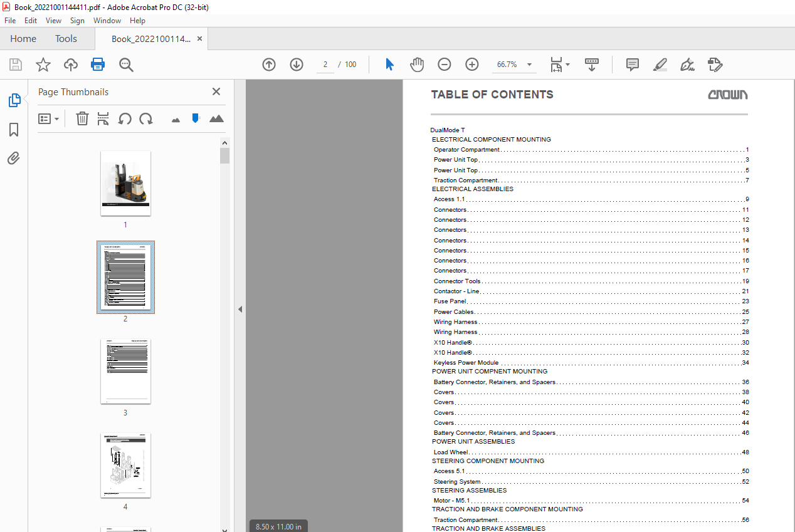
Task: Select page 3 thumbnail
Action: click(x=125, y=372)
